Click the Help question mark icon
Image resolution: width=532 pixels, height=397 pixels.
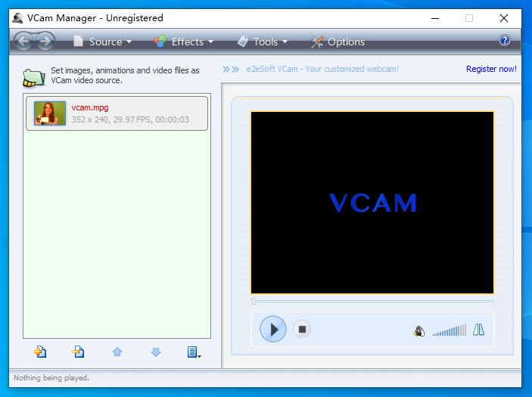(x=505, y=41)
